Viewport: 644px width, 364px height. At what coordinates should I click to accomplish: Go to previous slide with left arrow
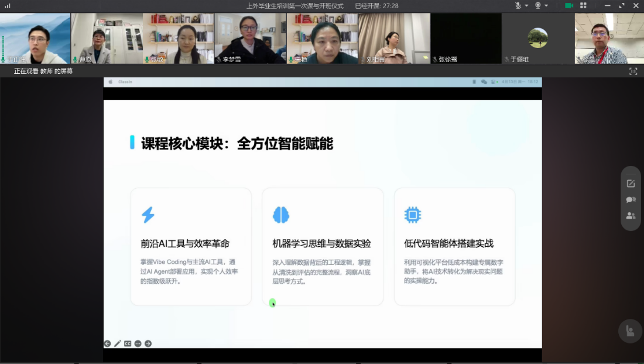107,343
